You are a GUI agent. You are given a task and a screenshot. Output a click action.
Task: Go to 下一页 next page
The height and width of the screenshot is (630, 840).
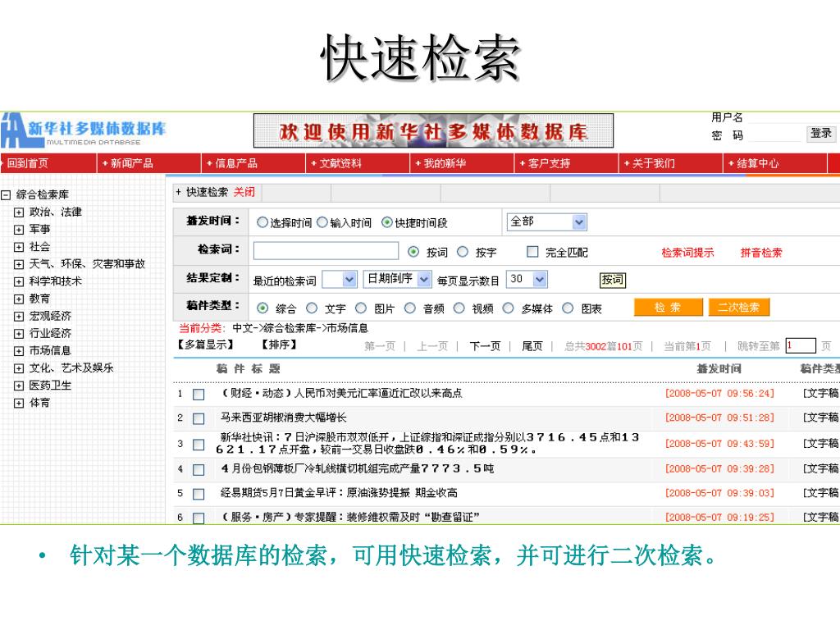(x=485, y=346)
